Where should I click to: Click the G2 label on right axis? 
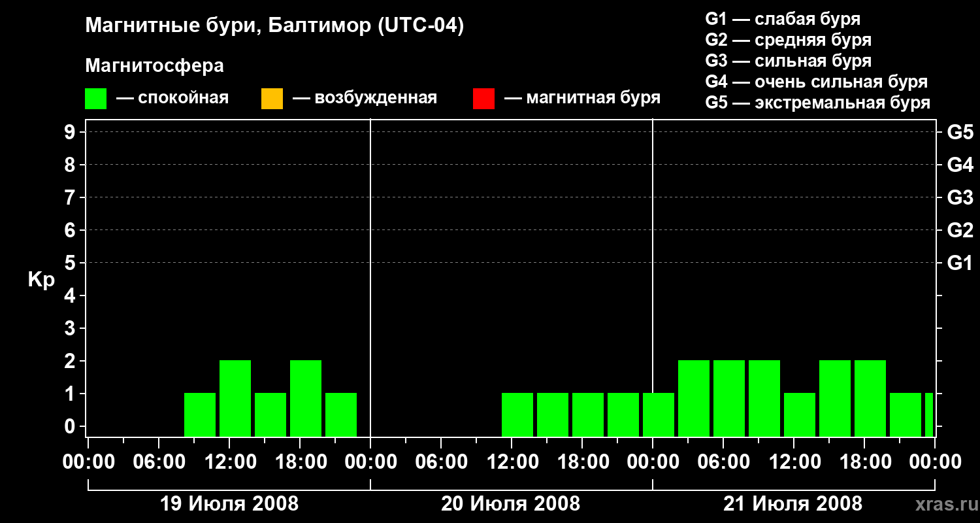(960, 230)
